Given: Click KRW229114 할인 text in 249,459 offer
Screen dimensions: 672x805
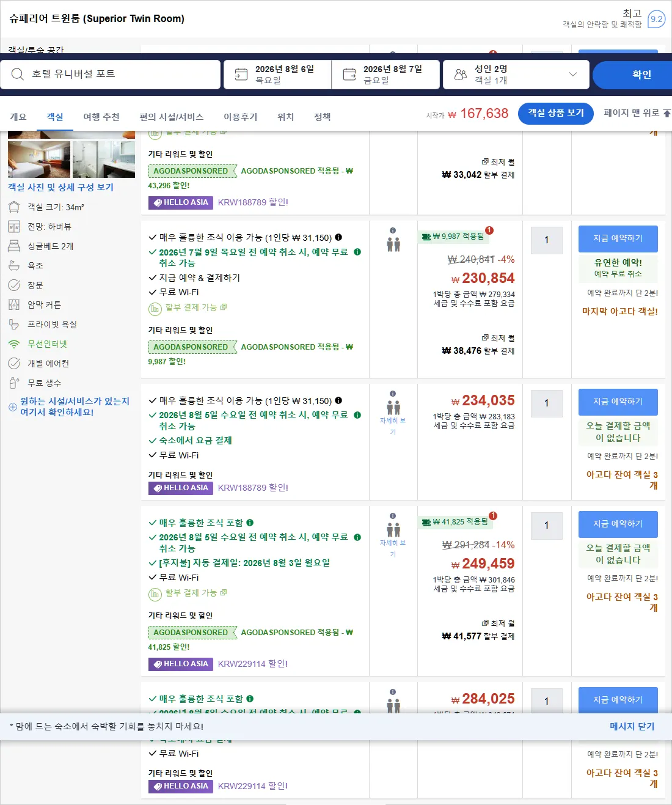Looking at the screenshot, I should 253,664.
